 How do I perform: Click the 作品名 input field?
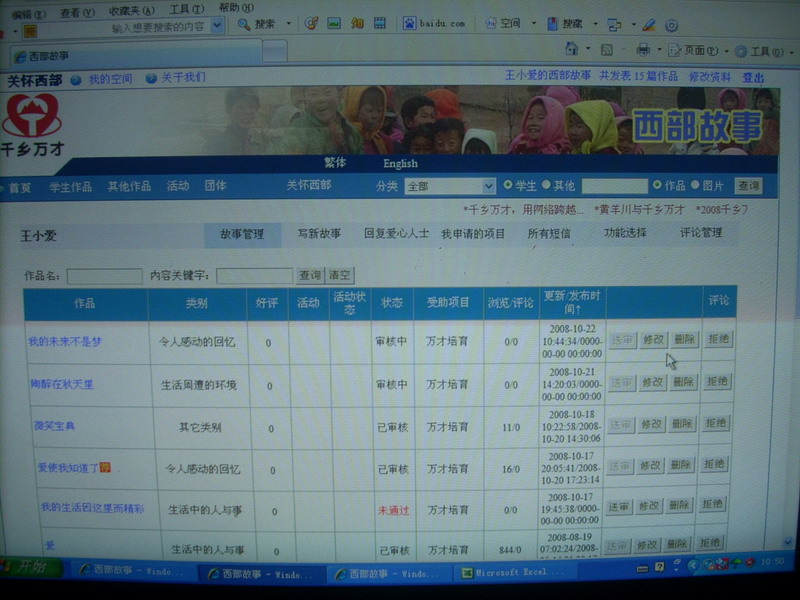pyautogui.click(x=105, y=277)
